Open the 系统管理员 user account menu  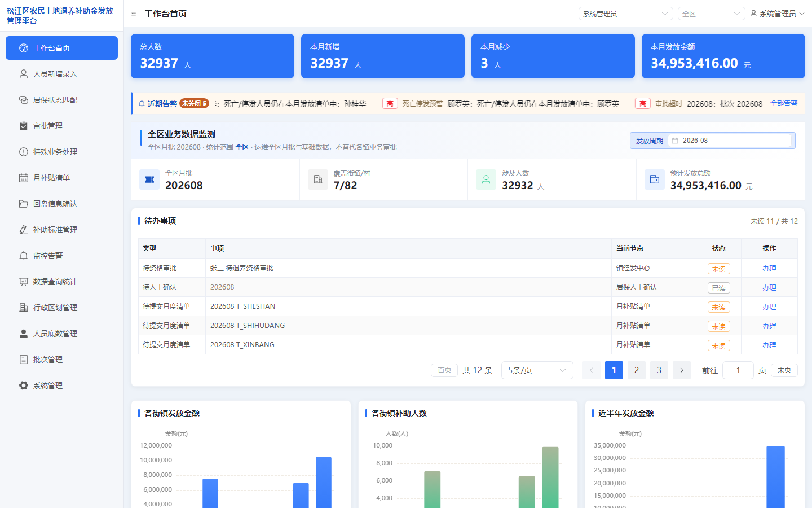click(x=777, y=14)
